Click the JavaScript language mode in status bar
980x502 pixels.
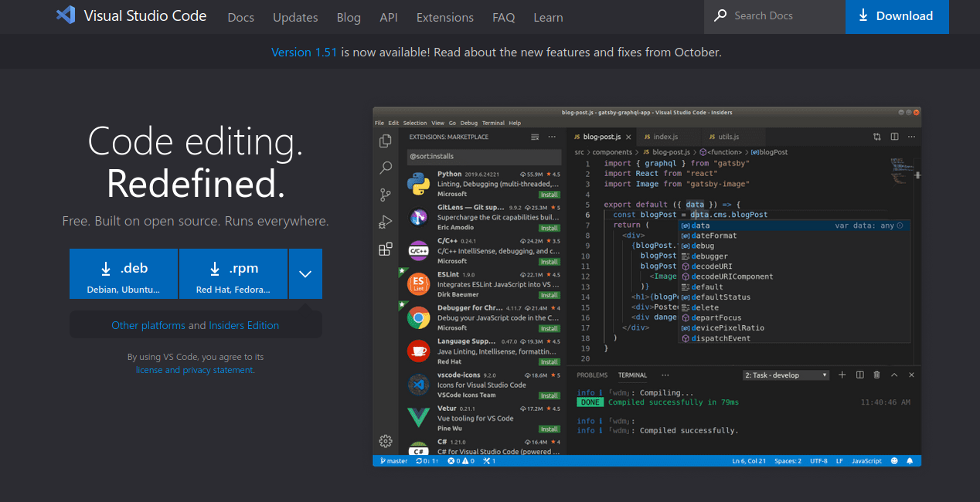[x=866, y=461]
